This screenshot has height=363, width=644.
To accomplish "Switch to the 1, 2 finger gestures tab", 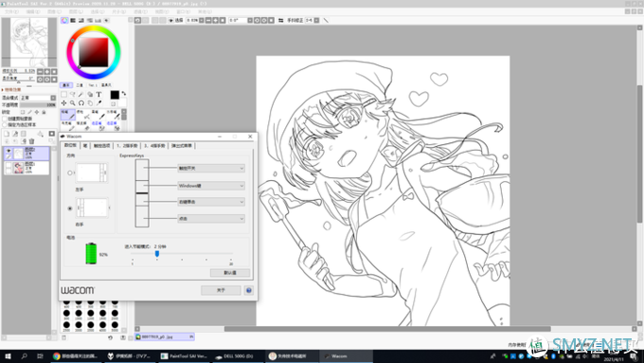I will pos(127,146).
